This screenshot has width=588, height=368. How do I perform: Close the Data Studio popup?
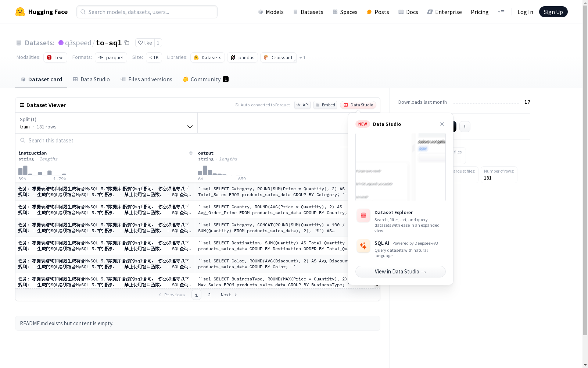[x=442, y=124]
